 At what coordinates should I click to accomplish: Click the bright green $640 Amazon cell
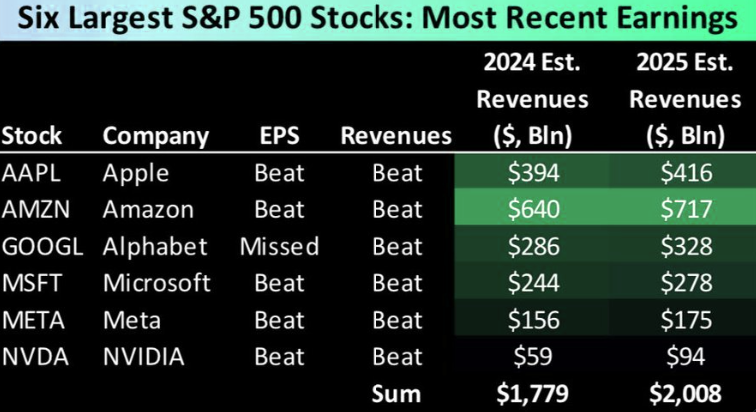pyautogui.click(x=532, y=209)
